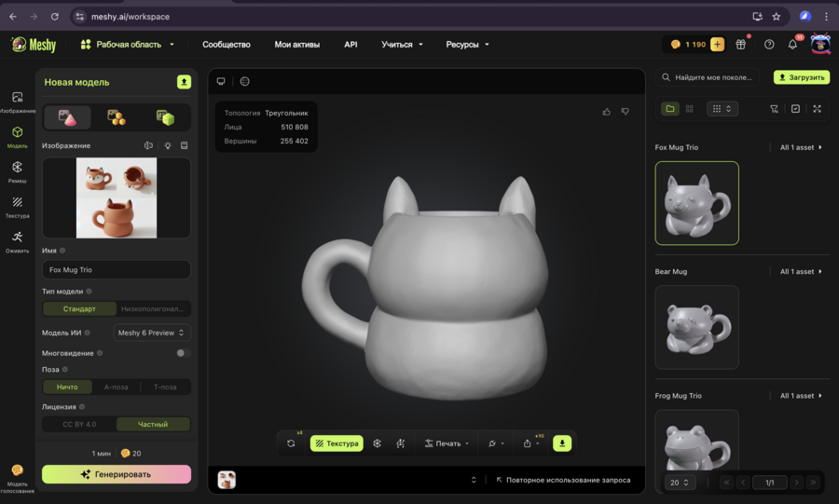
Task: Open the Ремеш tool in sidebar
Action: coord(17,171)
